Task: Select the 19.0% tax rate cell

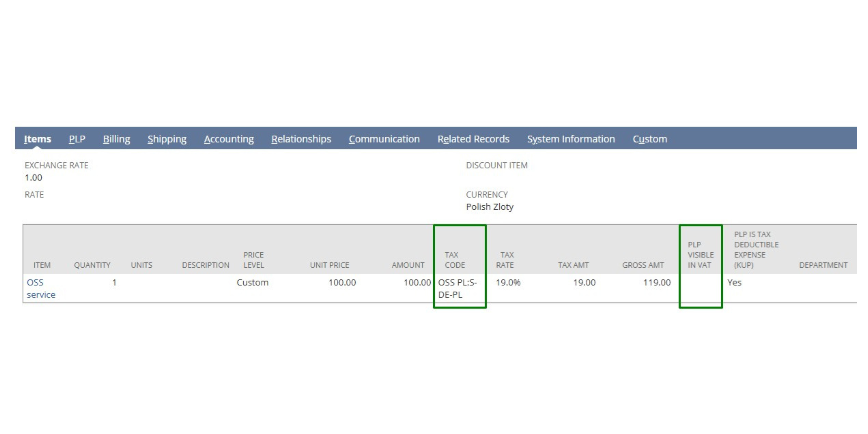Action: pyautogui.click(x=508, y=282)
